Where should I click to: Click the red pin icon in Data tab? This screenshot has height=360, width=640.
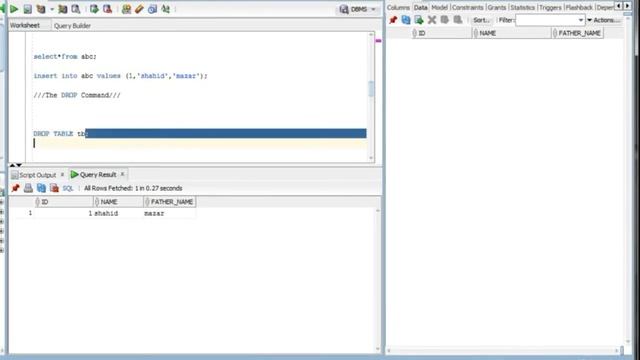click(x=393, y=20)
